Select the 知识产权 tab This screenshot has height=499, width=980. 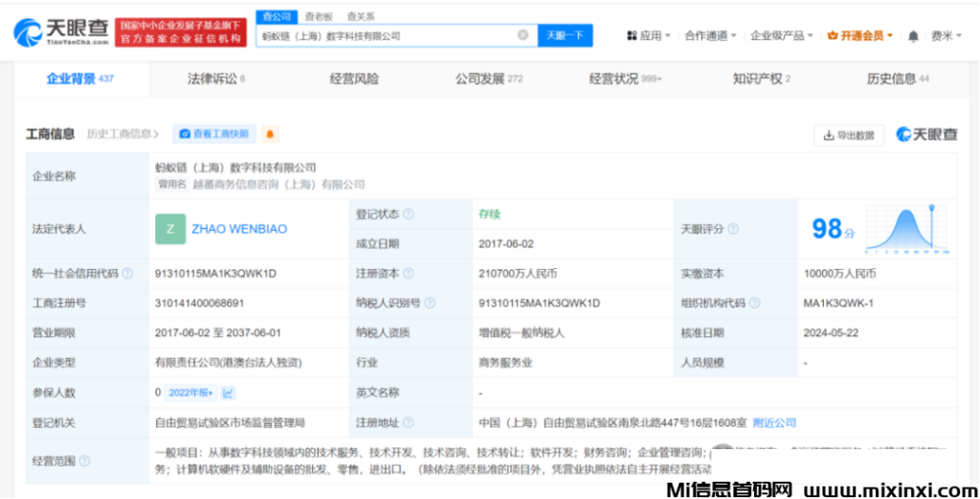tap(761, 79)
